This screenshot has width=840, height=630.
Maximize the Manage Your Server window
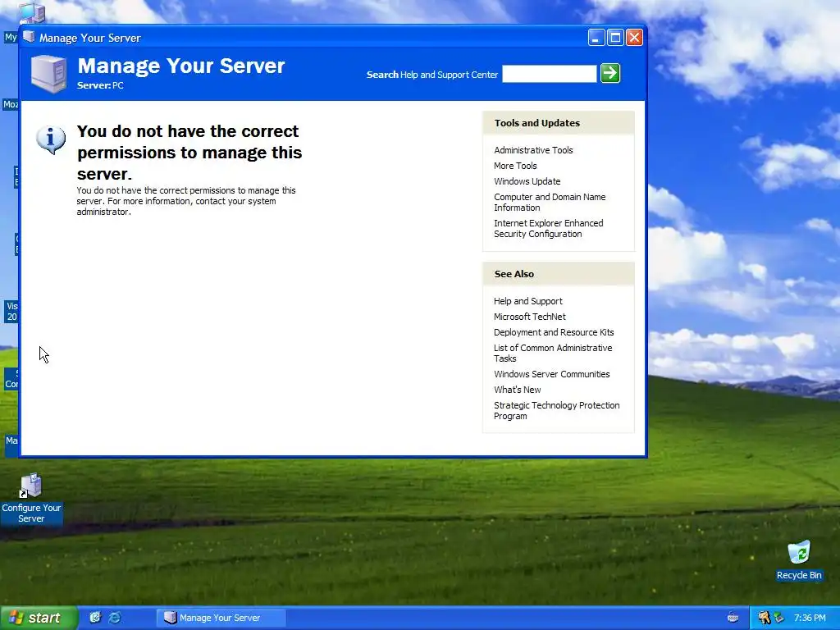pyautogui.click(x=615, y=38)
